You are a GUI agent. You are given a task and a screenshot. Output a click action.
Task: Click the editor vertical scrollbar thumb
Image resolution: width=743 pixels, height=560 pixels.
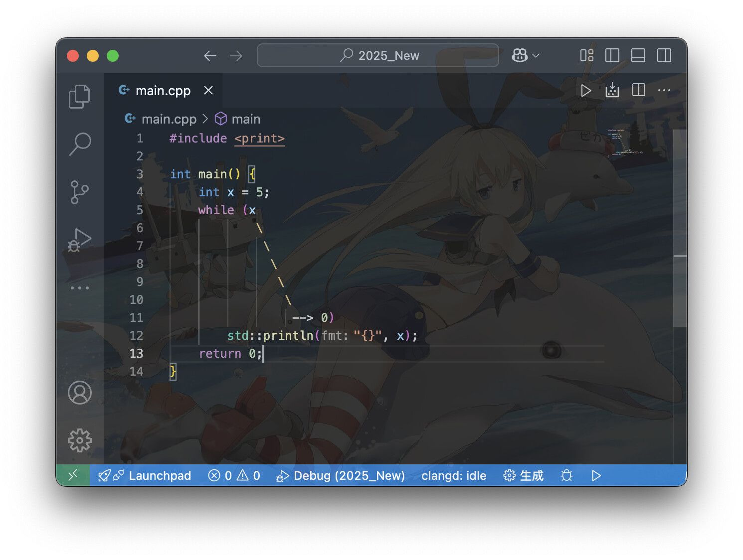pyautogui.click(x=680, y=228)
